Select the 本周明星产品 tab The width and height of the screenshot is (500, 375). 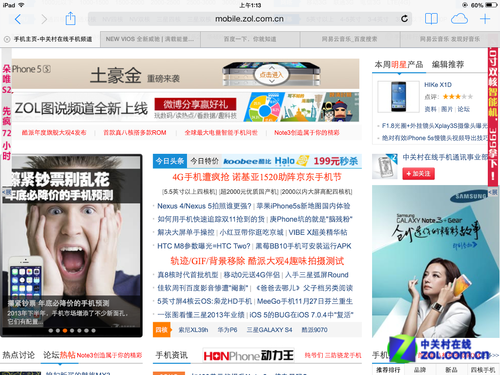pos(399,65)
